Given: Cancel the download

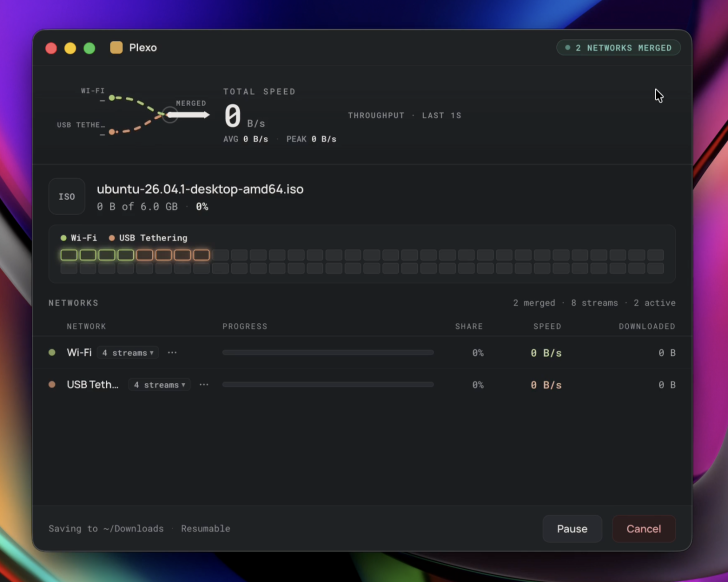Looking at the screenshot, I should [644, 529].
